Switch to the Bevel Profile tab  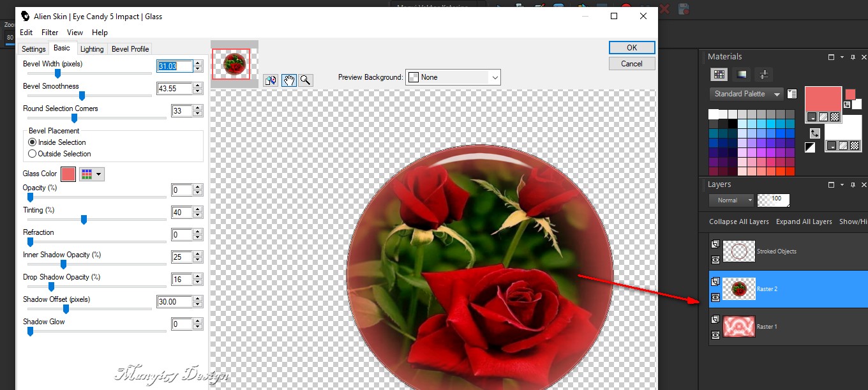click(130, 49)
